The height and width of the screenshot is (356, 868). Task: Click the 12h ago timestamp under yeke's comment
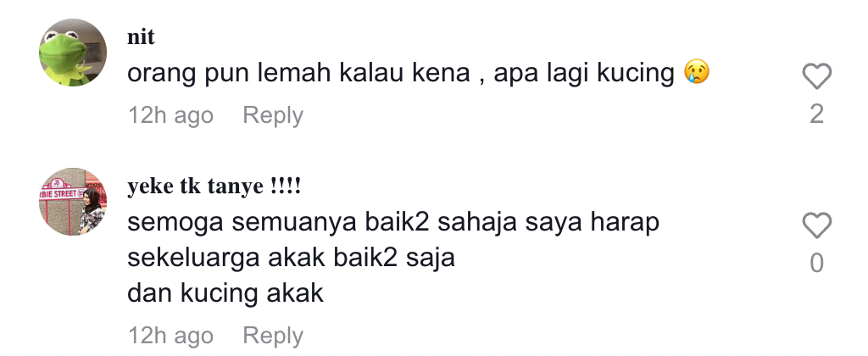[170, 336]
